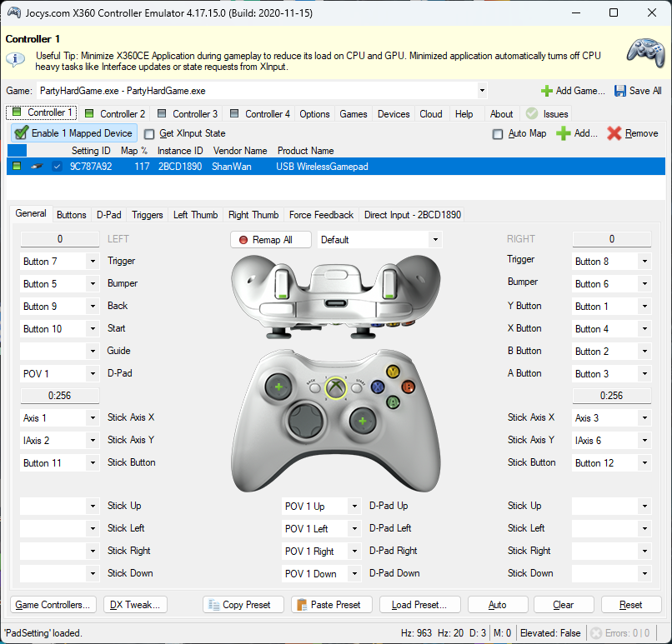672x644 pixels.
Task: Click the right stick value box 0:256
Action: coord(612,396)
